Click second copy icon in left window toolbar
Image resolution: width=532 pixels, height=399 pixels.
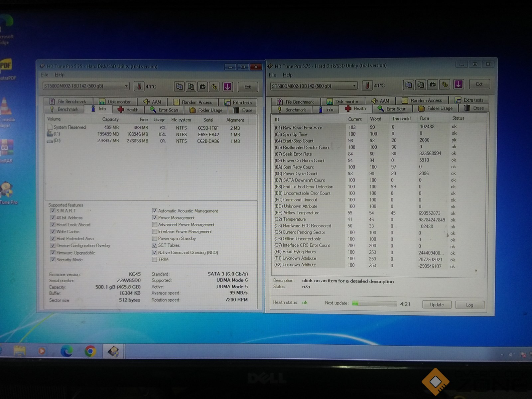tap(191, 87)
